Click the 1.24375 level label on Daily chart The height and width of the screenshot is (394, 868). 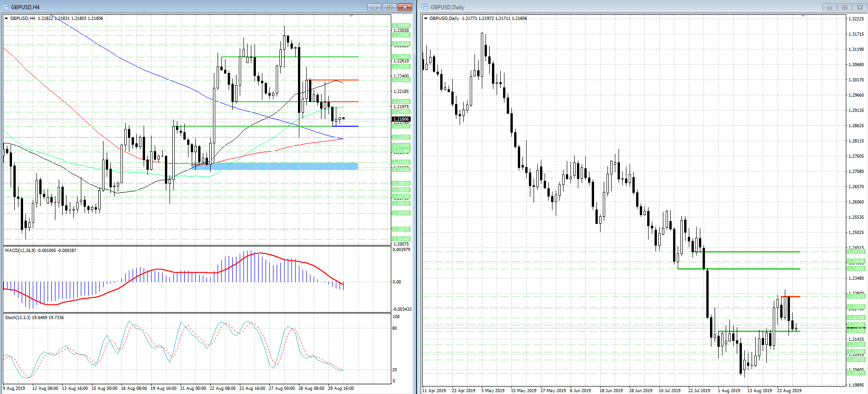[856, 252]
